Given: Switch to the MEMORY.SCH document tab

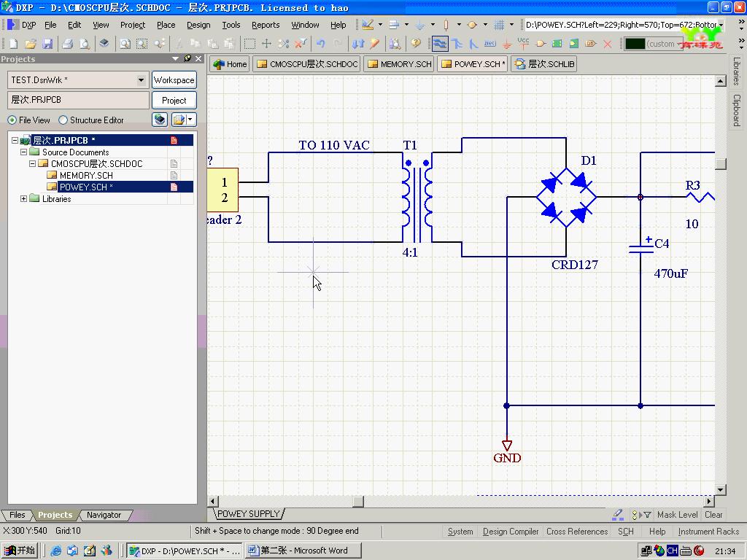Looking at the screenshot, I should pyautogui.click(x=399, y=64).
